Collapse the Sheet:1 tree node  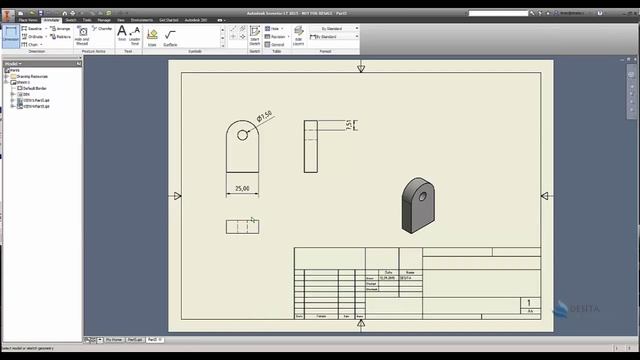pos(7,82)
